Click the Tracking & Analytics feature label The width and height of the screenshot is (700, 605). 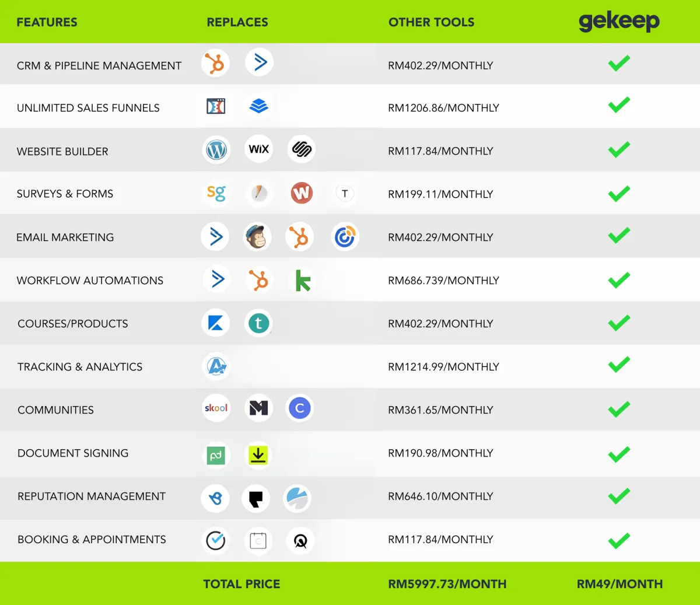click(x=80, y=367)
